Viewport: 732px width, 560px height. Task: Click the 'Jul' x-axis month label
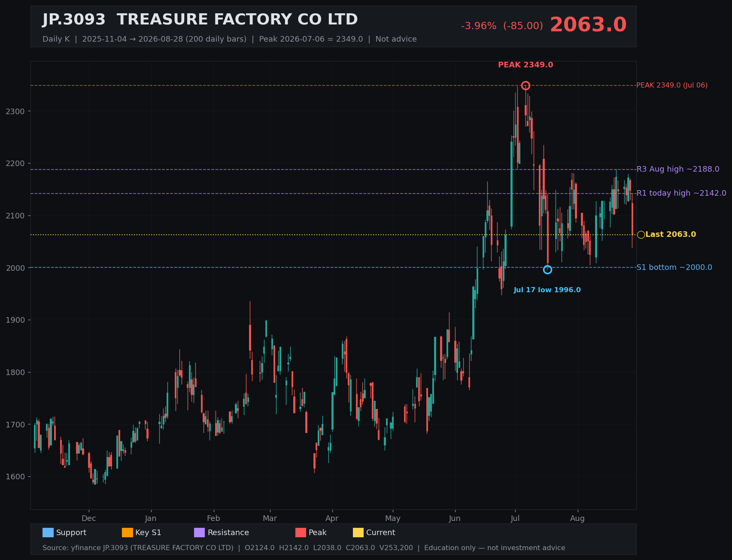click(x=515, y=518)
